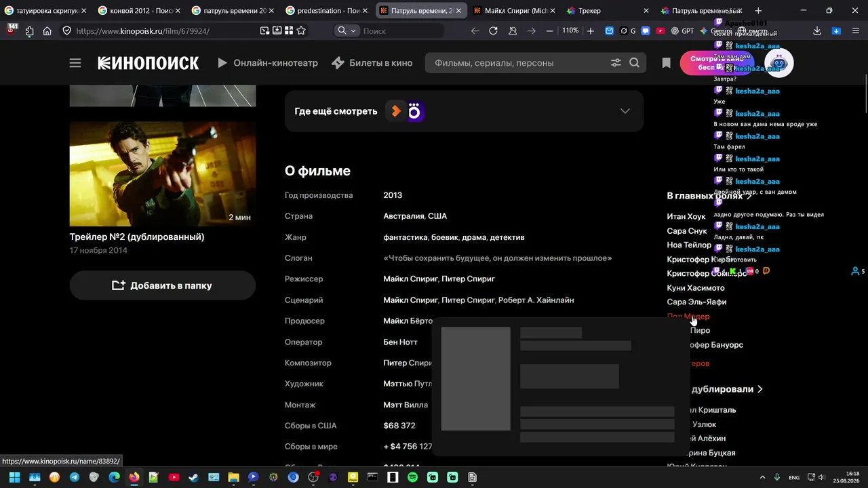
Task: Go back using the left arrow icon
Action: 475,31
